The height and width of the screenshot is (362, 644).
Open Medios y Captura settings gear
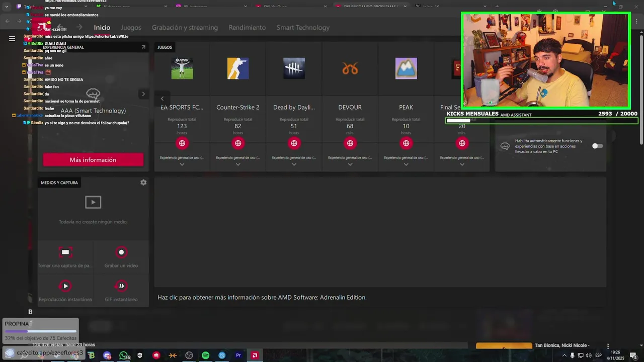click(x=143, y=183)
